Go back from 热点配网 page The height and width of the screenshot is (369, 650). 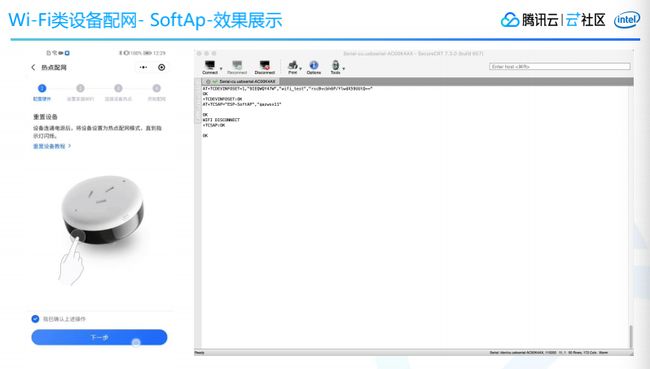[x=34, y=67]
